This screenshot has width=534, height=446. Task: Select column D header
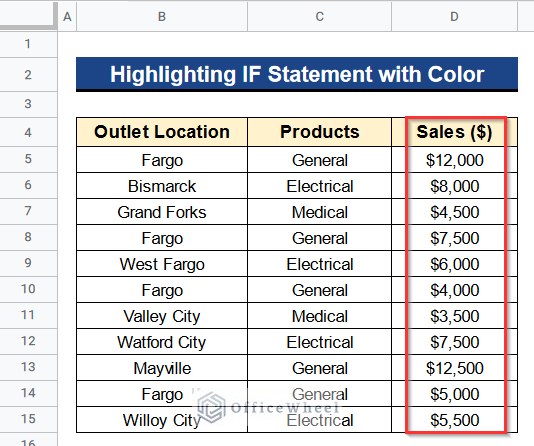[454, 16]
